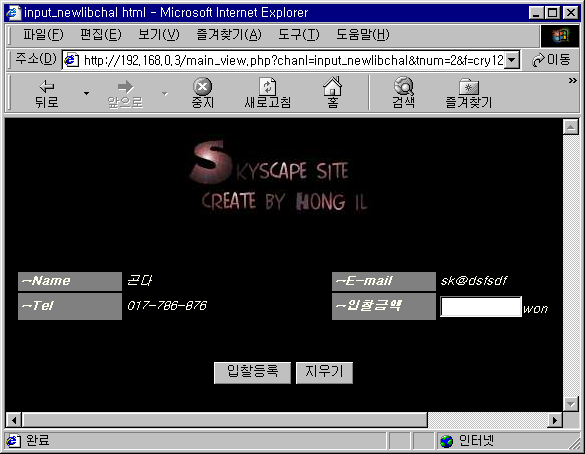The image size is (585, 454).
Task: Click the 입찰금액 won input field
Action: (x=481, y=307)
